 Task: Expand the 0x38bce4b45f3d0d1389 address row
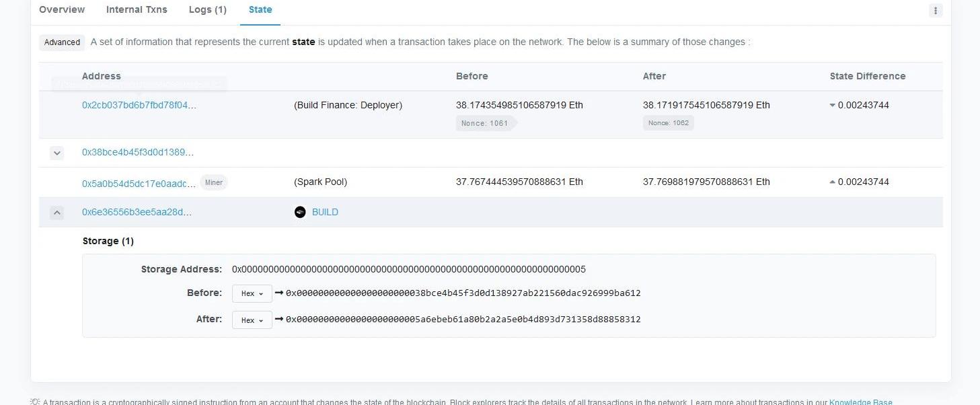pos(57,153)
